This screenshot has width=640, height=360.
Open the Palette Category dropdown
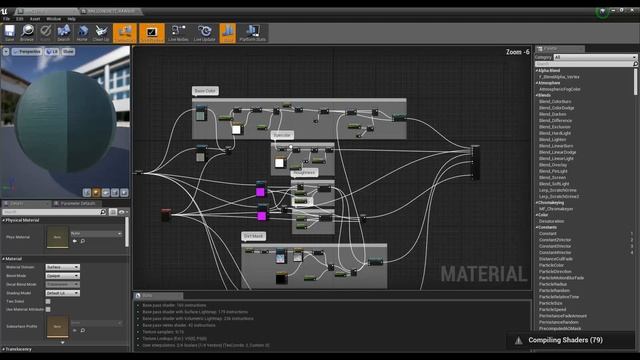click(x=595, y=58)
